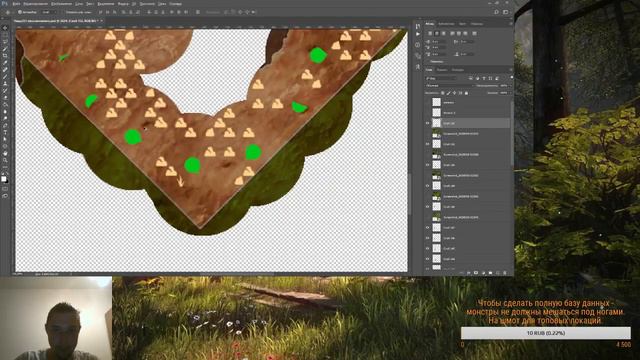Select the Move tool in the toolbar
The width and height of the screenshot is (640, 360).
click(5, 28)
